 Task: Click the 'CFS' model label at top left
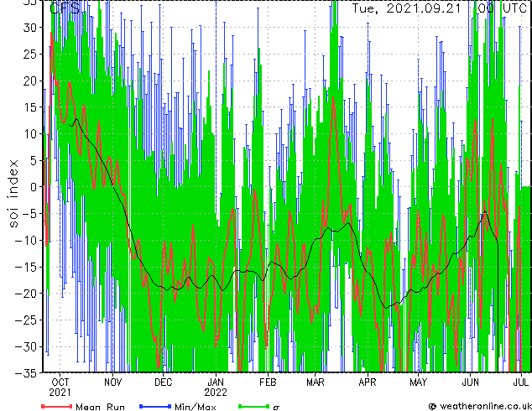[x=65, y=8]
